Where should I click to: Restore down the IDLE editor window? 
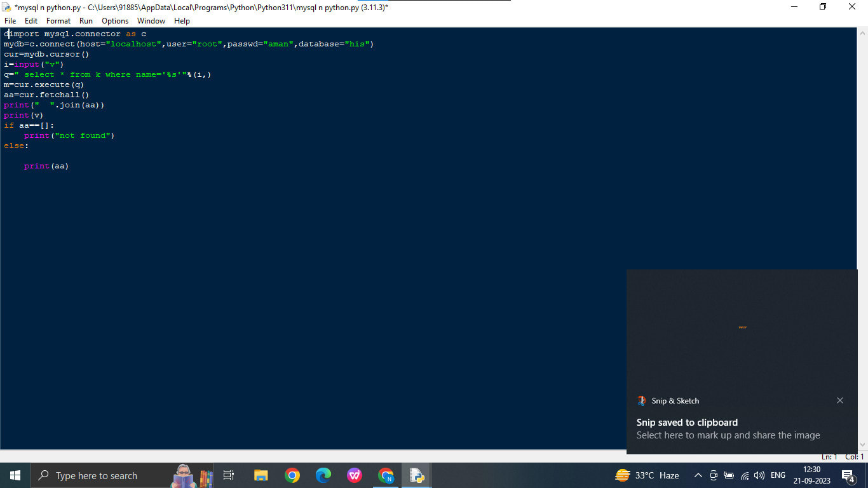[824, 7]
